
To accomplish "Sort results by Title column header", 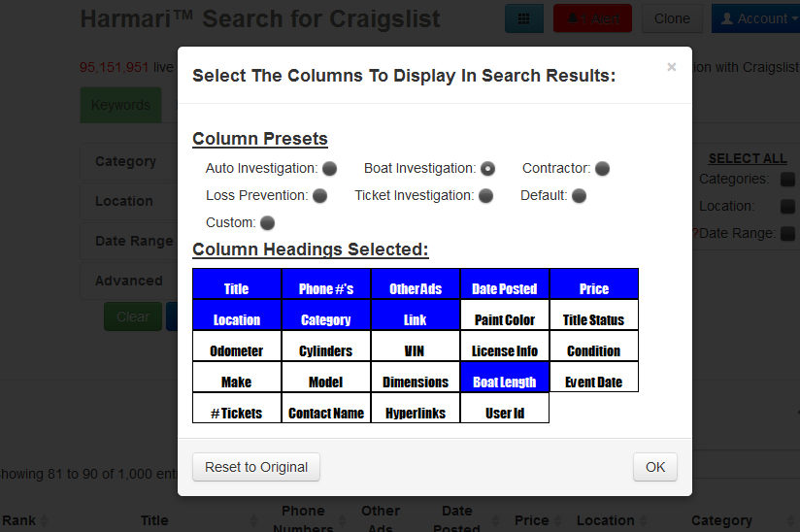I will coord(154,520).
